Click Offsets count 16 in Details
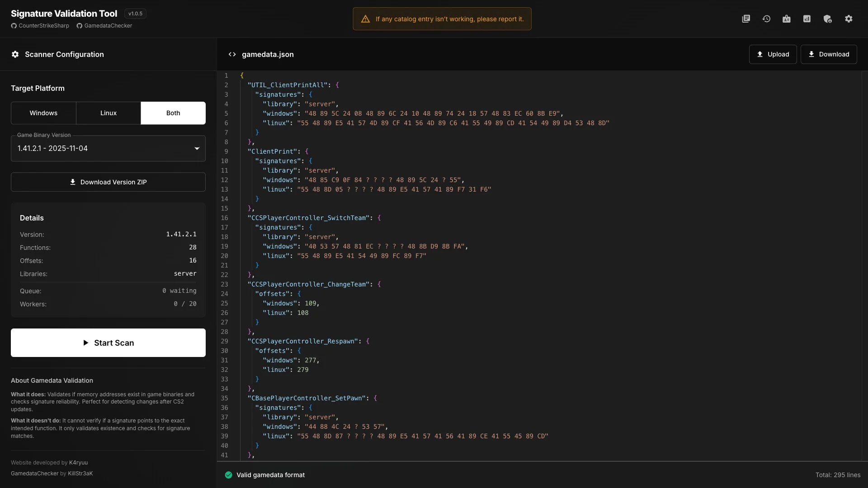The width and height of the screenshot is (868, 488). (193, 260)
